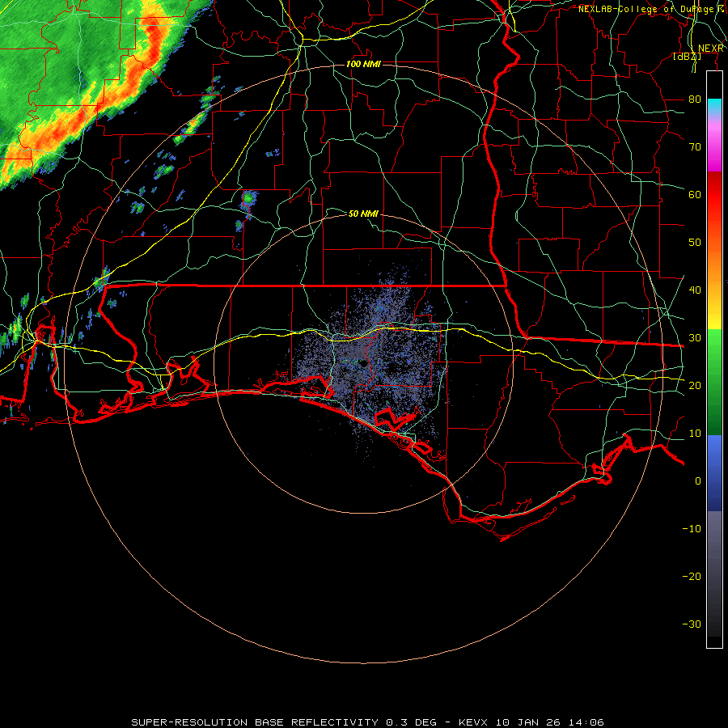728x728 pixels.
Task: Click the '-30' value on the dBZ scale
Action: [692, 624]
